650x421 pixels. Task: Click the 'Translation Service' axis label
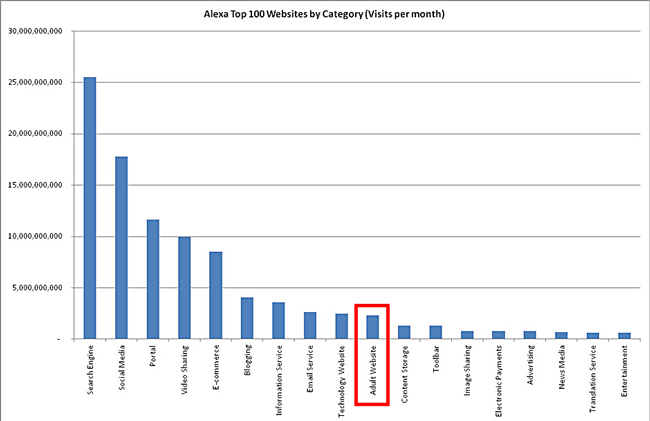point(593,379)
